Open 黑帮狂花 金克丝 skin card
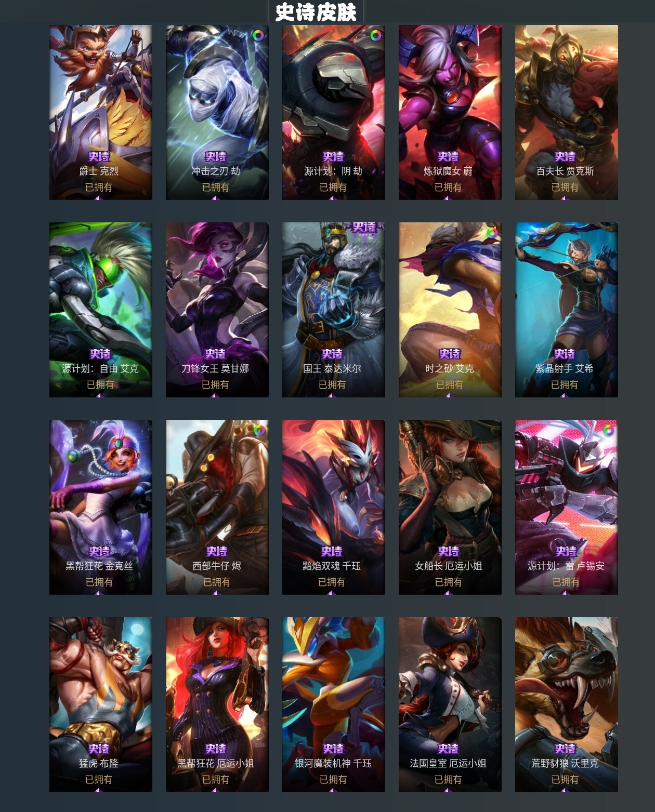Screen dimensions: 655x812 tap(101, 507)
